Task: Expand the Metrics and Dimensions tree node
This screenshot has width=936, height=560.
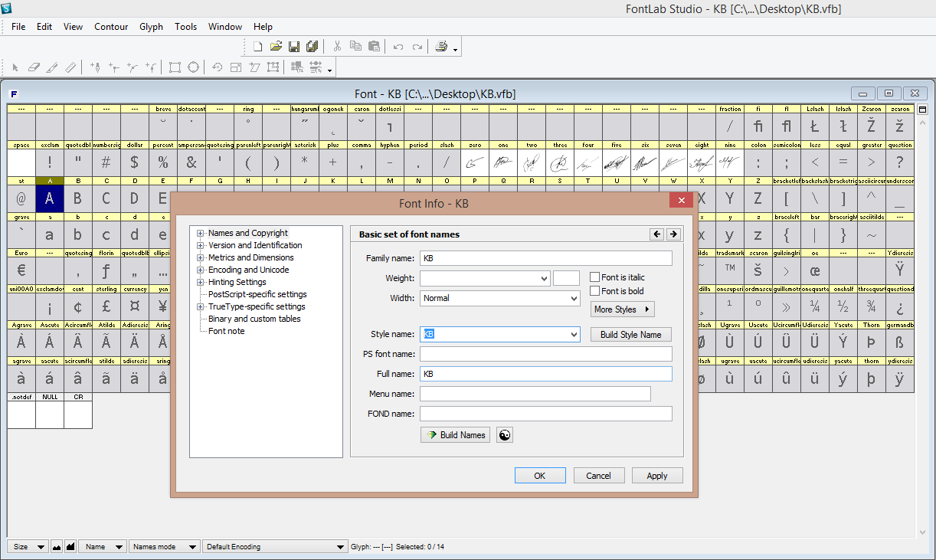Action: click(x=201, y=257)
